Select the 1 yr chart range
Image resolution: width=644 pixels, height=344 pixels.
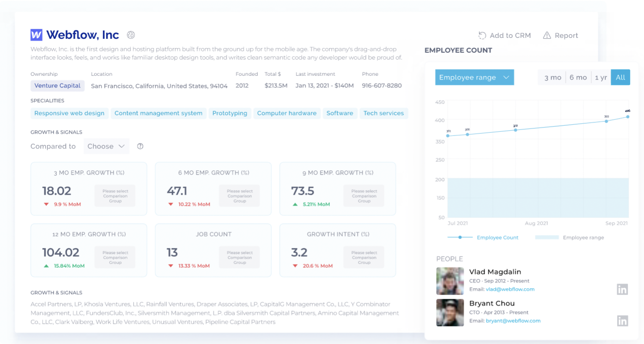(x=601, y=77)
